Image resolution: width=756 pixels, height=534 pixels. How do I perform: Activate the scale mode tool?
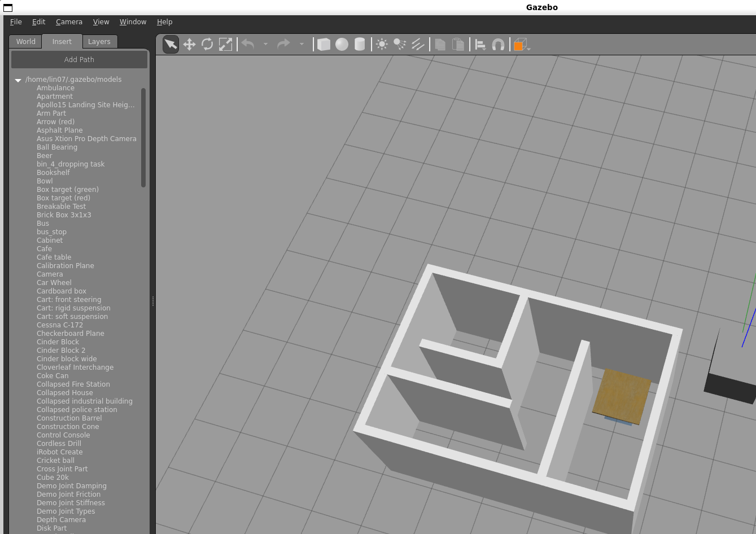click(225, 45)
